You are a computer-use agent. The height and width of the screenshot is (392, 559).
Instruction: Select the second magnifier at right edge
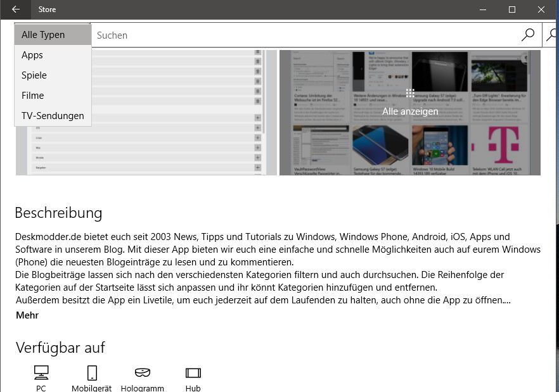coord(551,35)
